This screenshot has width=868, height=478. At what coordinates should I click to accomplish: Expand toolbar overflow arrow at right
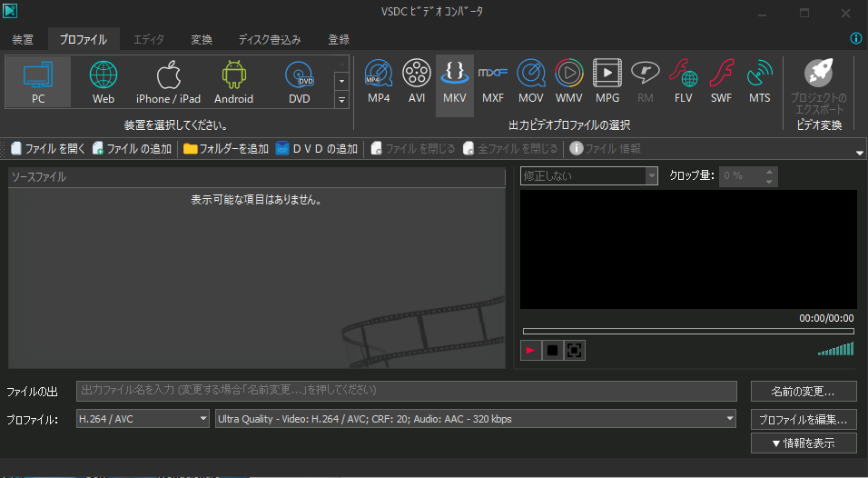tap(860, 153)
